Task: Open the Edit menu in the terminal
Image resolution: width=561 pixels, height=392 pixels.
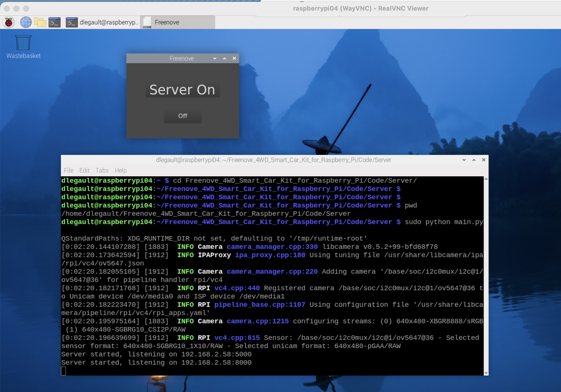Action: coord(84,170)
